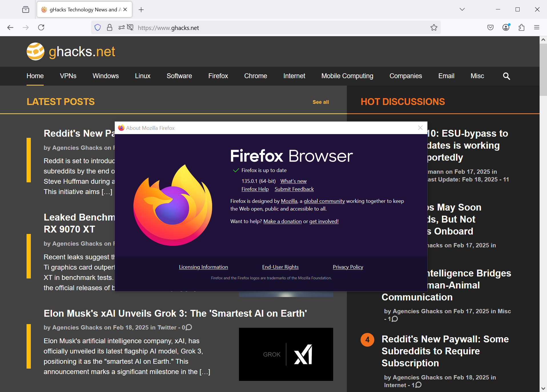Open the site search magnifier icon
Screen dimensions: 547x392
coord(506,76)
